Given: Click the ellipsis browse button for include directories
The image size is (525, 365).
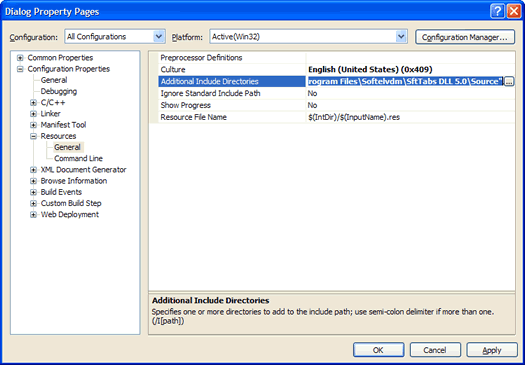Looking at the screenshot, I should tap(509, 82).
